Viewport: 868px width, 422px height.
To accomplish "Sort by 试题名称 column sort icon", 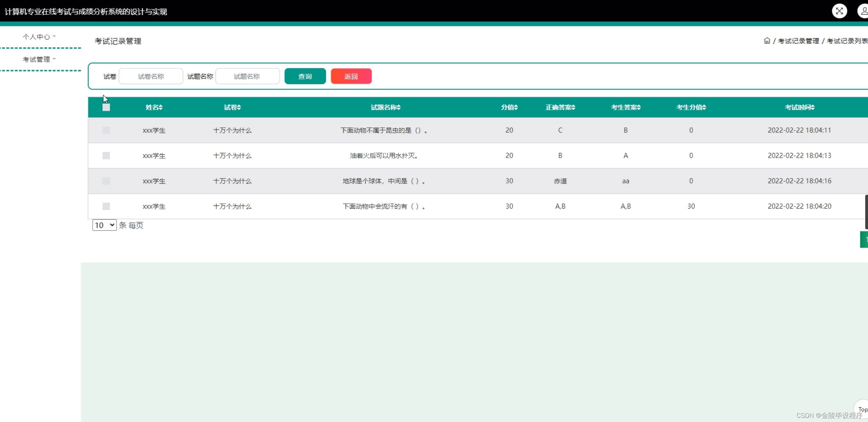I will (x=398, y=107).
